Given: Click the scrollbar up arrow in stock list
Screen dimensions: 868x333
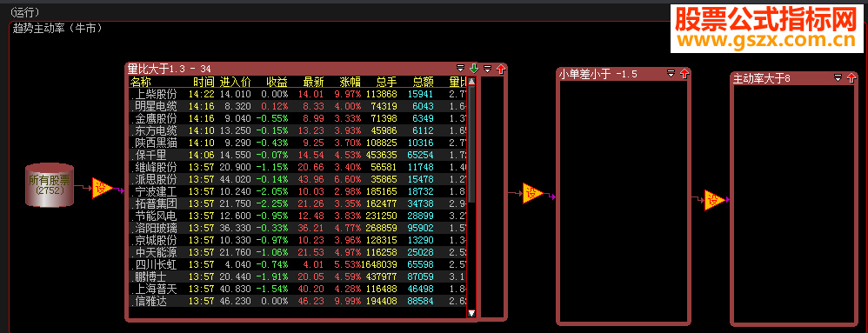Looking at the screenshot, I should 471,81.
